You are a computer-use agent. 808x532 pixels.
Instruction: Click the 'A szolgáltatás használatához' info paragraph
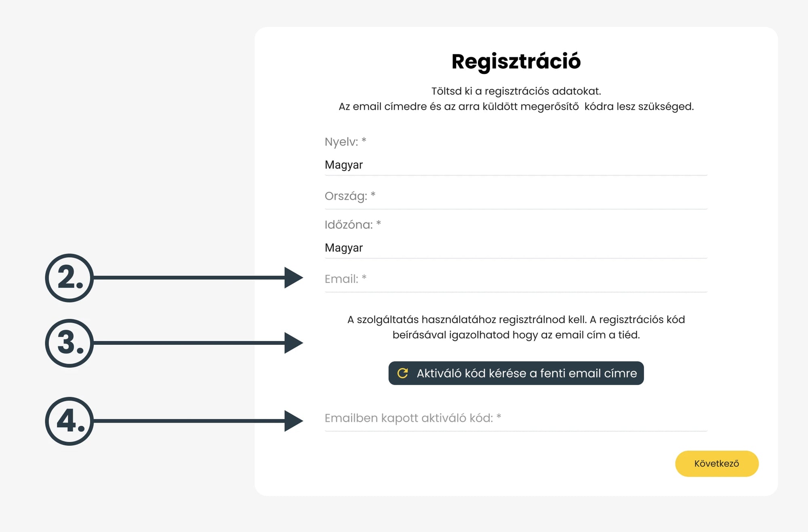[x=516, y=327]
